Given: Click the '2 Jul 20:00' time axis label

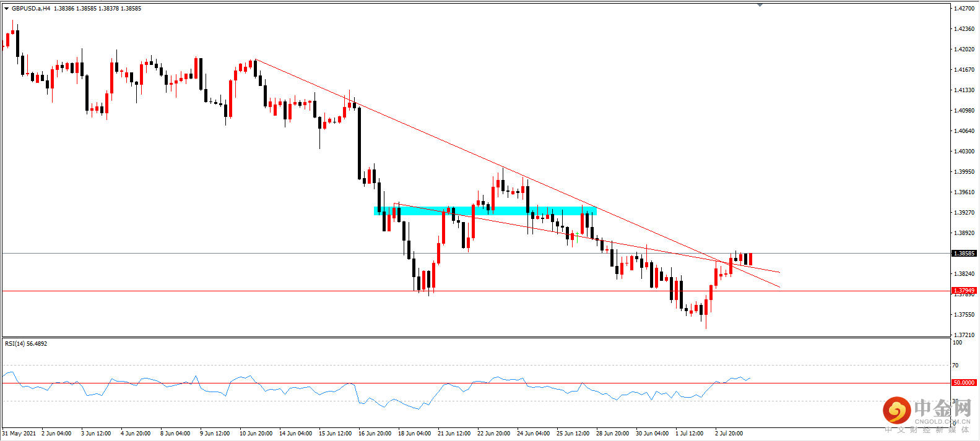Looking at the screenshot, I should (x=729, y=434).
